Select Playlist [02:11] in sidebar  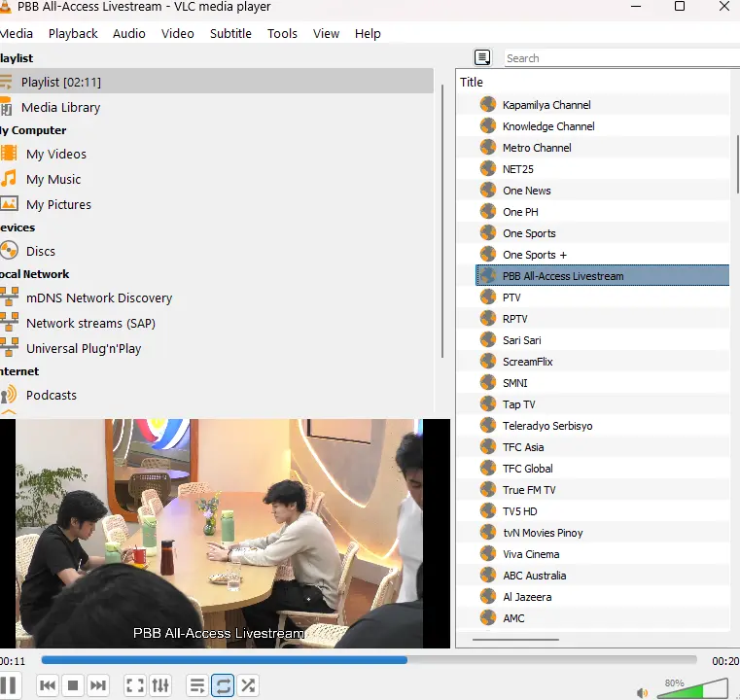click(x=217, y=82)
